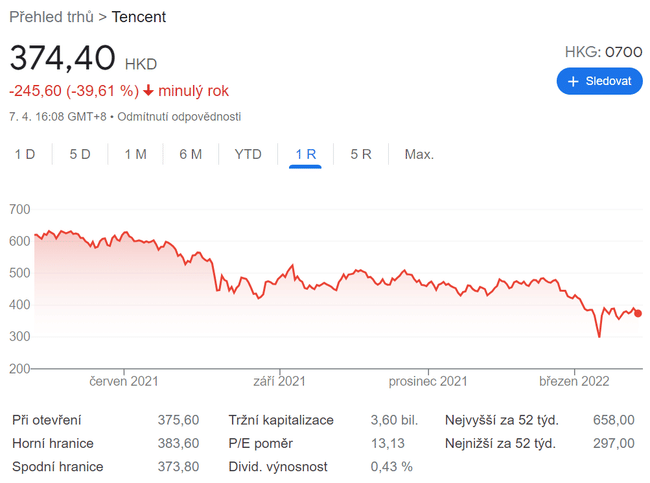Click the plus icon in Sledovat button
The image size is (650, 483).
click(573, 81)
